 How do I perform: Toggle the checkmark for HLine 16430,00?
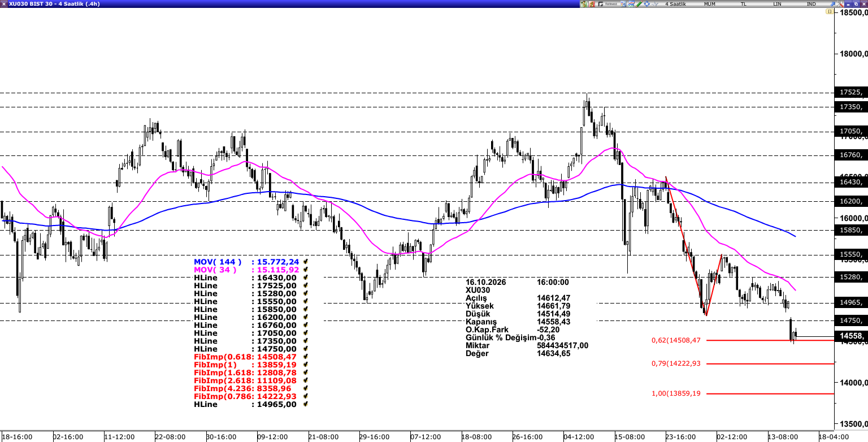306,278
